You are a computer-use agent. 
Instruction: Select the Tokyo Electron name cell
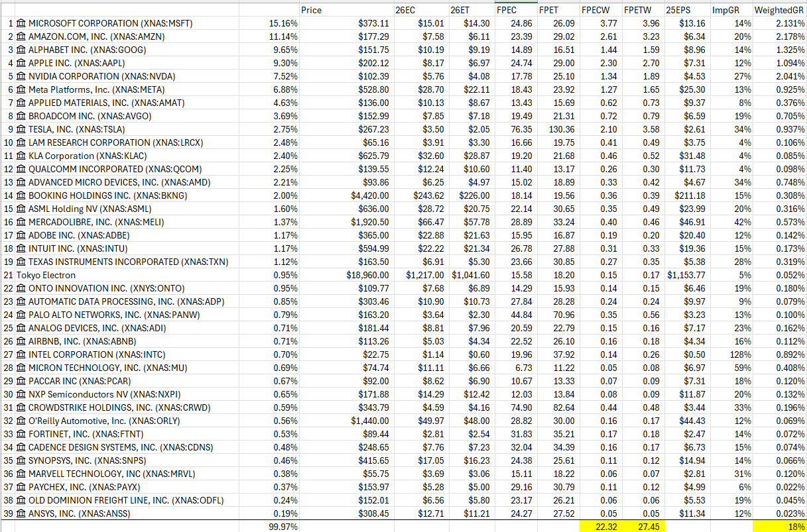(127, 275)
